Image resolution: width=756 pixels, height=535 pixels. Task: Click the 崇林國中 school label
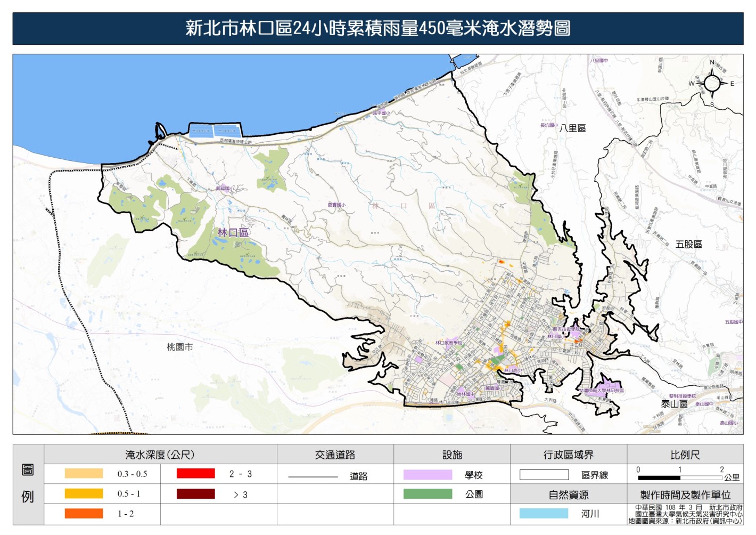click(466, 394)
